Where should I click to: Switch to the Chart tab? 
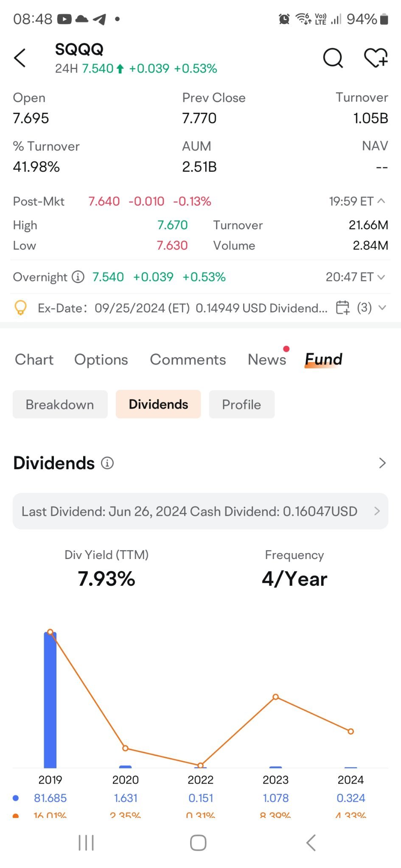(34, 359)
